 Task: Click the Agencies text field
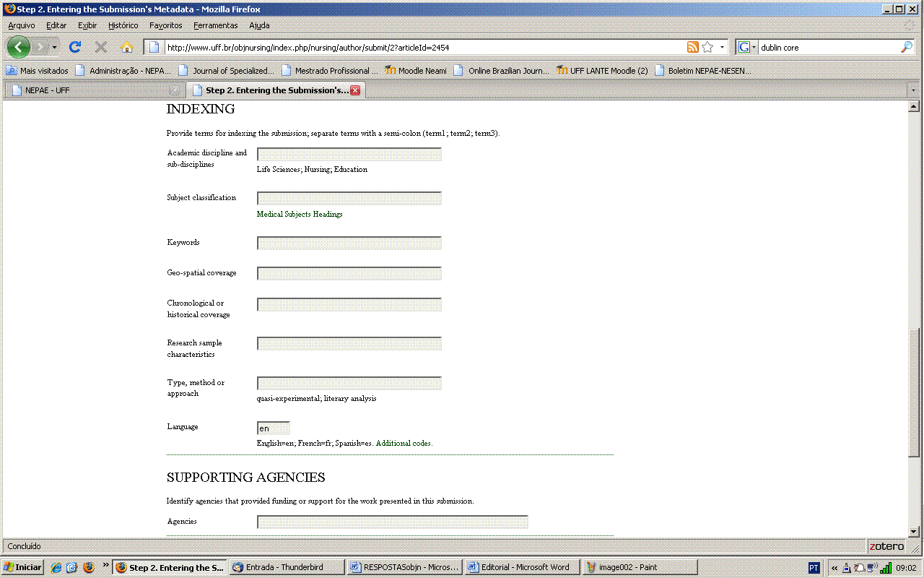[392, 522]
